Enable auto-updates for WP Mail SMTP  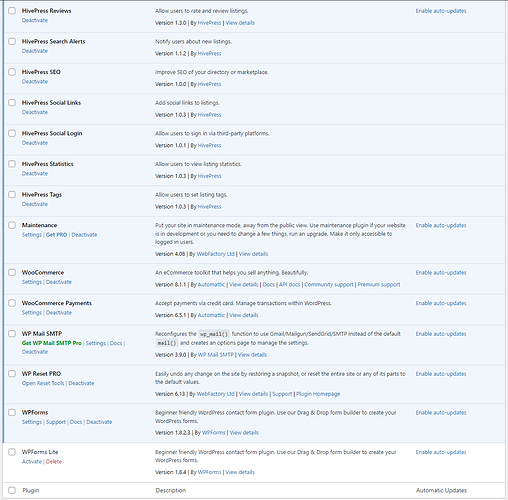pos(441,334)
